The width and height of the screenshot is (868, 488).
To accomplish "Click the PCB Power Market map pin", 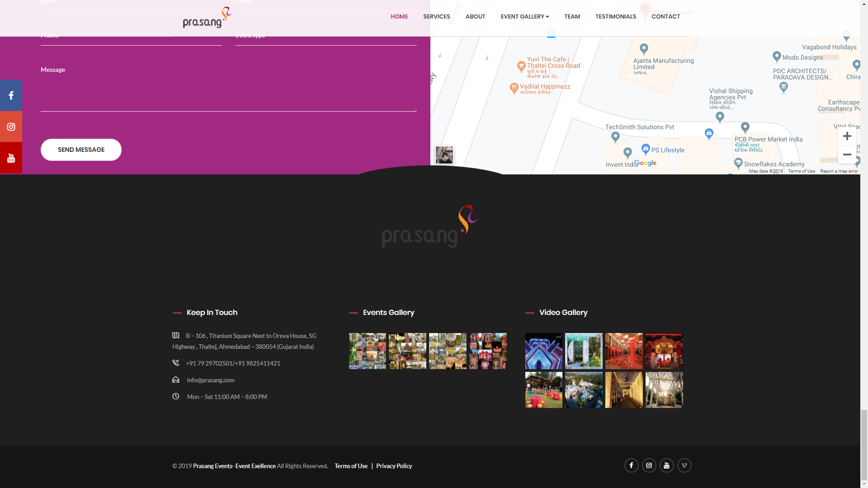I will 745,127.
